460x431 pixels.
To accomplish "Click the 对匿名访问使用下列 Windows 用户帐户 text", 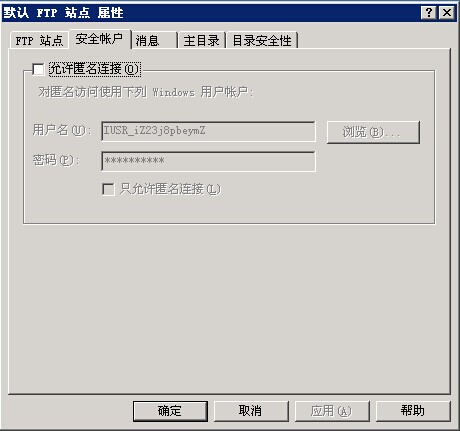I will [x=146, y=92].
